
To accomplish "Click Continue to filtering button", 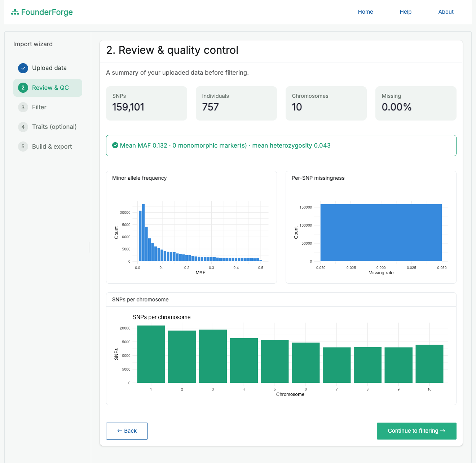I will click(416, 431).
